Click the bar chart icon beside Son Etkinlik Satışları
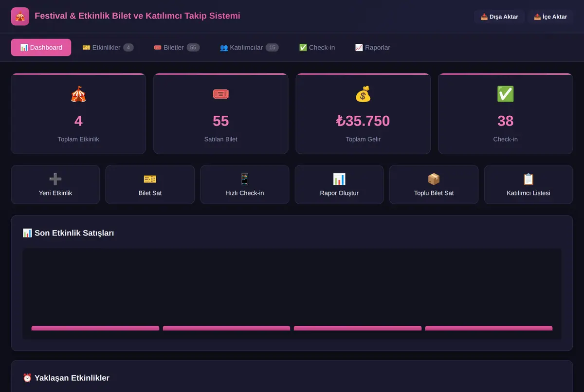 click(x=27, y=233)
